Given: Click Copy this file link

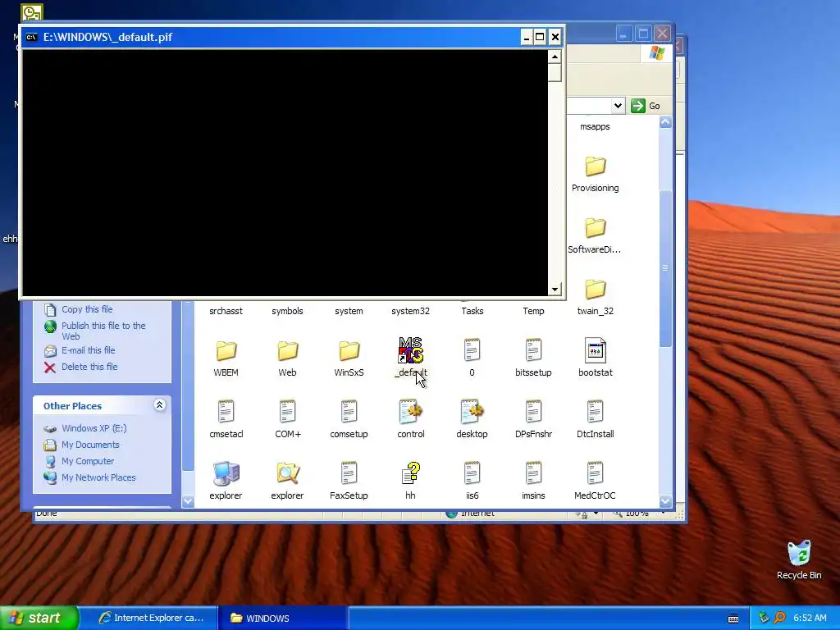Looking at the screenshot, I should 87,309.
